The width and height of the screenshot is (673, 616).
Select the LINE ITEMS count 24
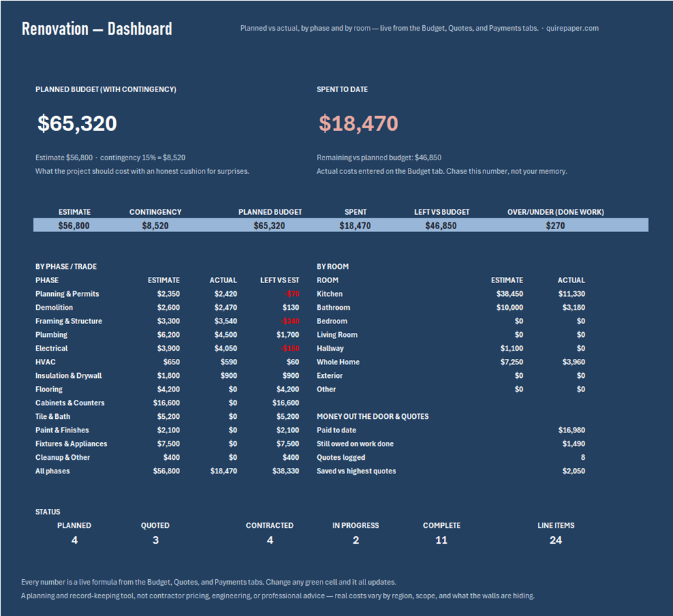click(x=556, y=540)
